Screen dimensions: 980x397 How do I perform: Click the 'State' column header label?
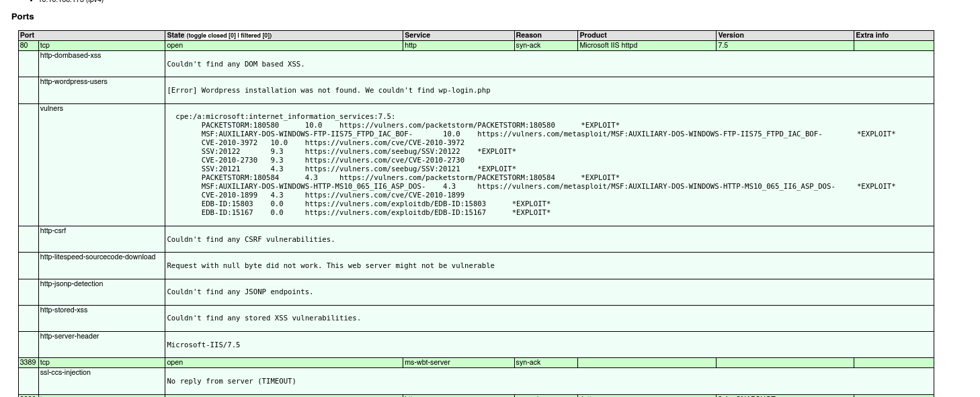coord(175,36)
